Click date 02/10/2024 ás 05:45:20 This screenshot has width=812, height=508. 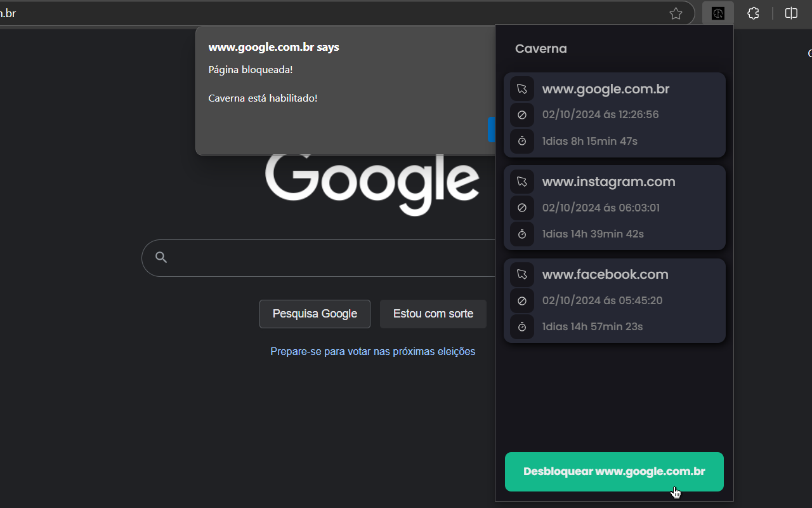602,300
